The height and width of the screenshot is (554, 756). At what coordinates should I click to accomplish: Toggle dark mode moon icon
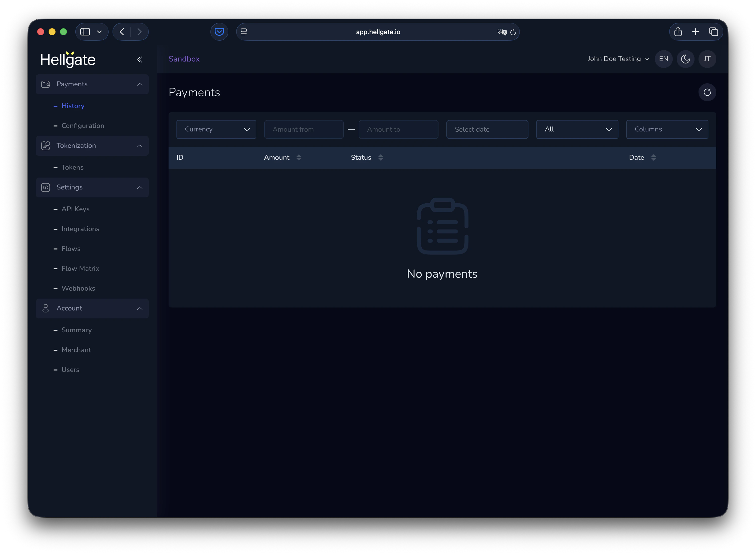pyautogui.click(x=685, y=59)
